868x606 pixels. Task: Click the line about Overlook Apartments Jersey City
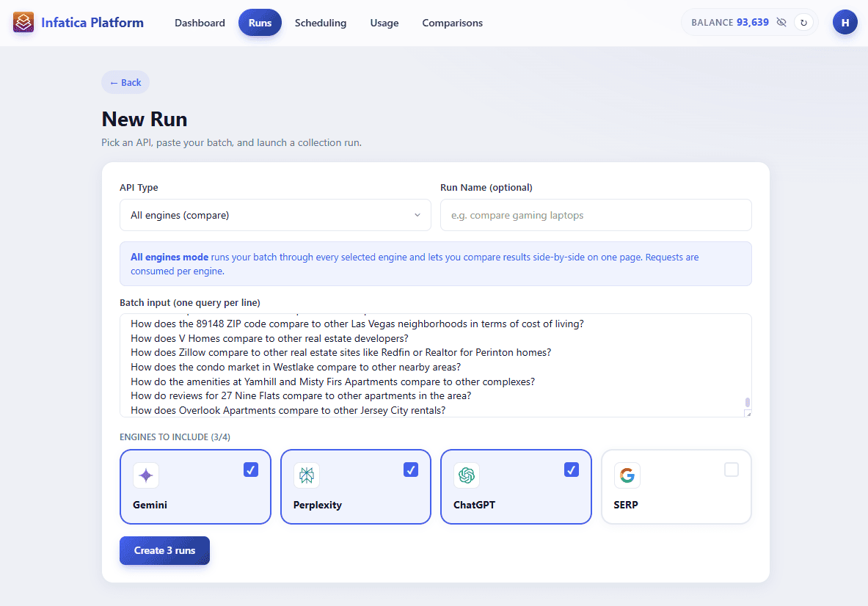[288, 410]
